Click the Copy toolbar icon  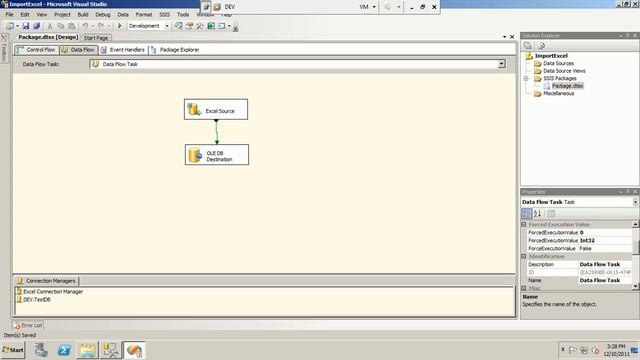point(60,26)
